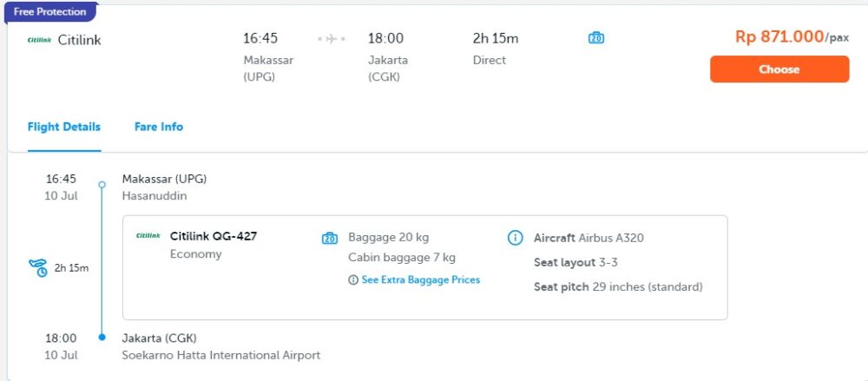The image size is (868, 381).
Task: Click the baggage icon next to Baggage 20 kg
Action: click(x=330, y=238)
